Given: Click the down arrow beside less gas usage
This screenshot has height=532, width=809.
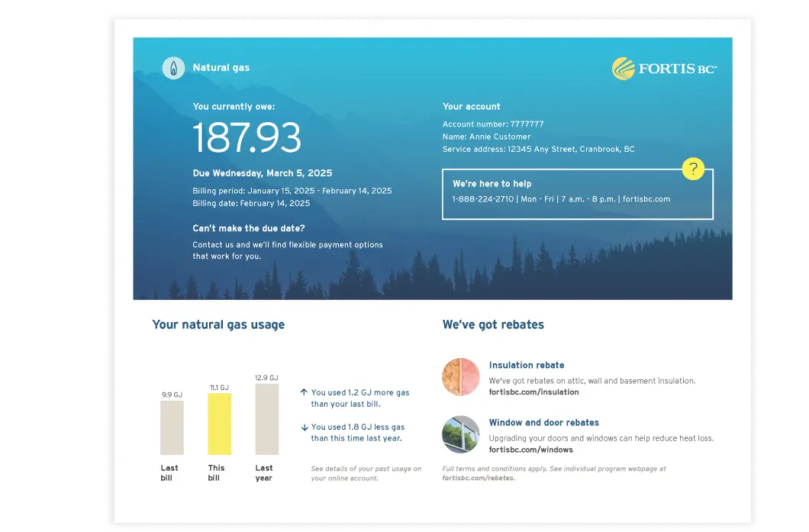Looking at the screenshot, I should pos(304,427).
